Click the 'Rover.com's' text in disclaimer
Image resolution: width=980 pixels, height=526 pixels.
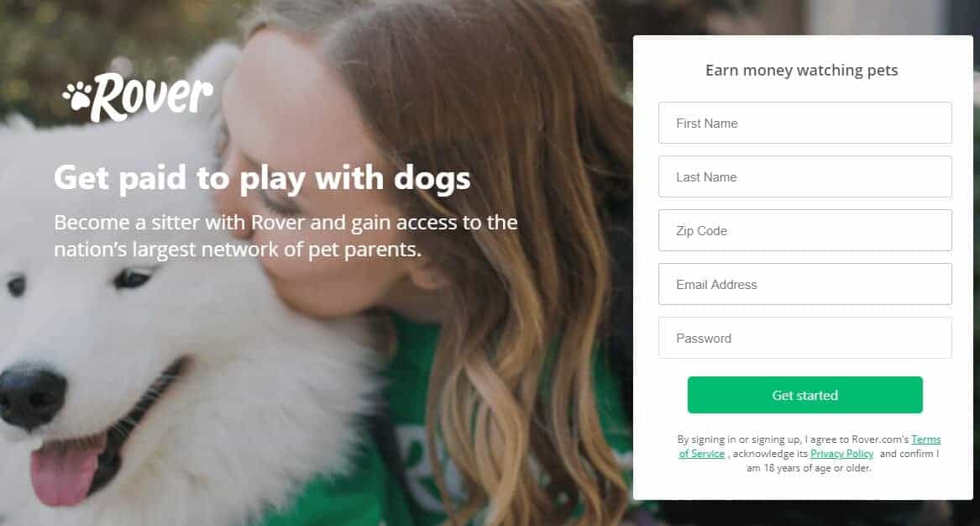pyautogui.click(x=880, y=439)
